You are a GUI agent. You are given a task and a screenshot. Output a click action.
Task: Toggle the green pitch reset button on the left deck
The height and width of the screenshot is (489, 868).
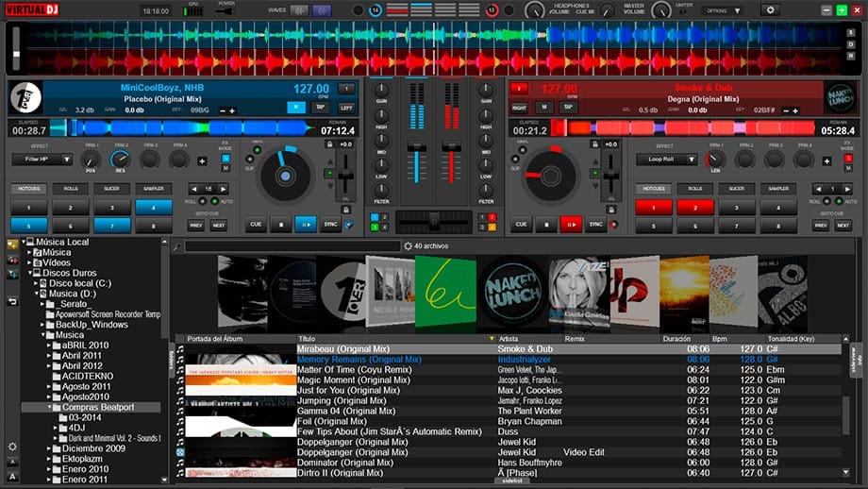329,174
